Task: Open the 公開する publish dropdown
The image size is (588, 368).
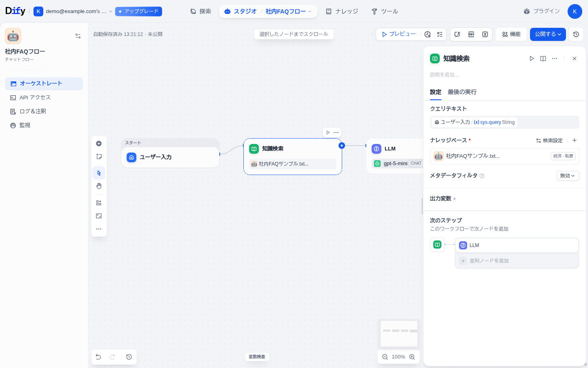Action: [x=548, y=34]
